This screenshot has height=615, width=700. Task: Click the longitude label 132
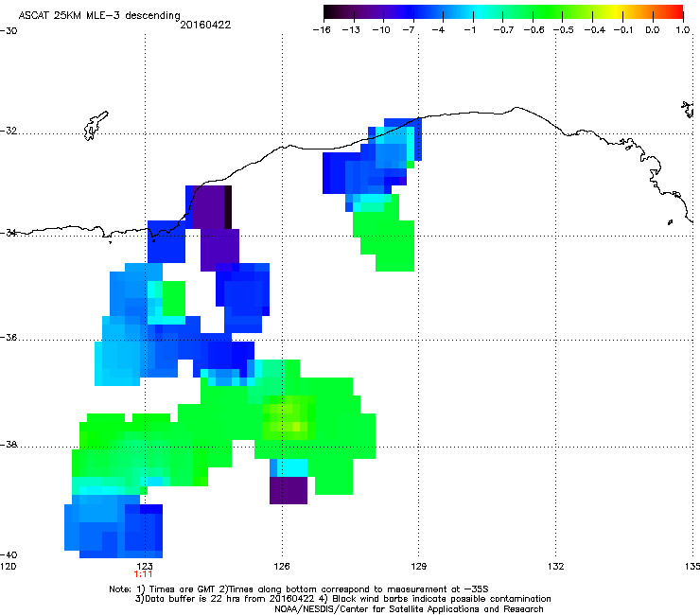pyautogui.click(x=556, y=566)
